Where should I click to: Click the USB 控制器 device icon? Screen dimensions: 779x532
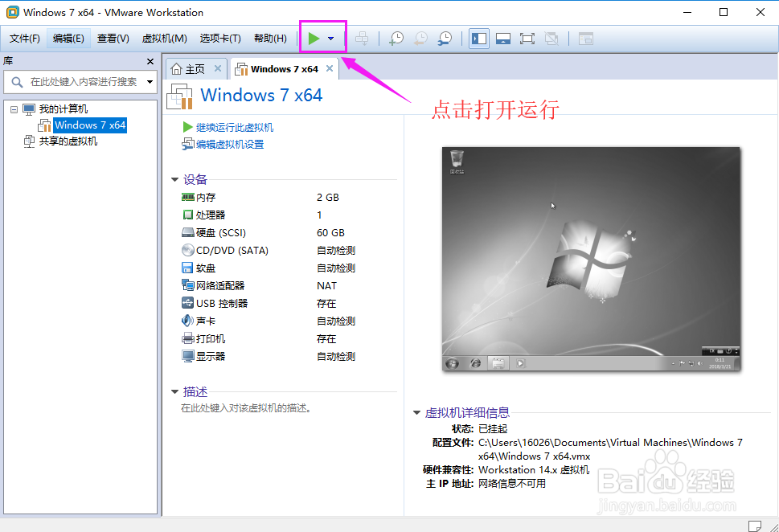tap(188, 303)
